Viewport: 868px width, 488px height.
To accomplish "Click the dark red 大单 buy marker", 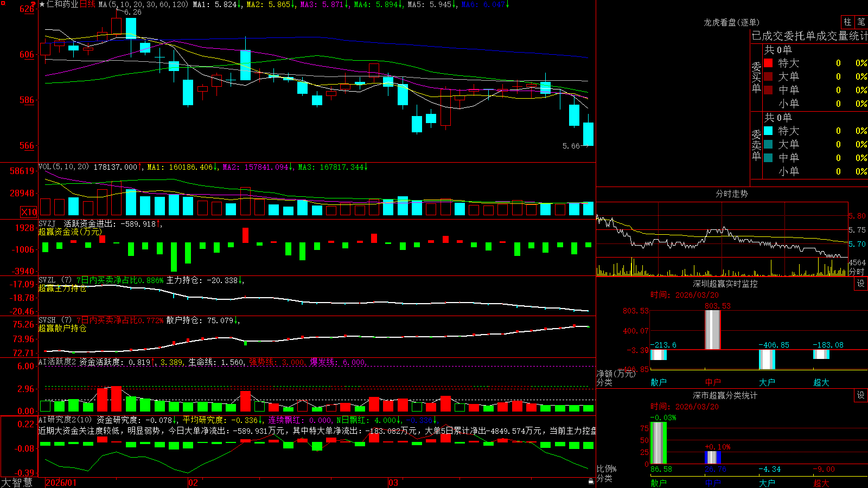I will click(768, 76).
